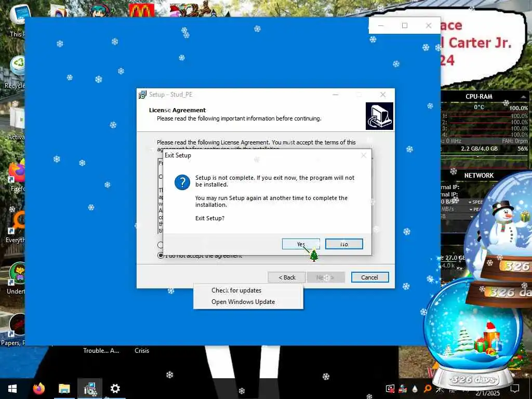Minimize the blue background window
Viewport: 532px width, 399px height.
coord(381,25)
